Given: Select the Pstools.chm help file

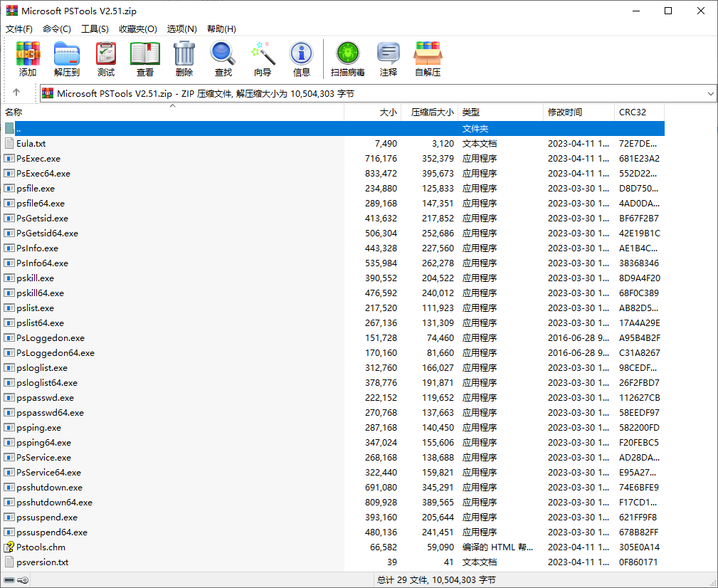Looking at the screenshot, I should (x=41, y=547).
